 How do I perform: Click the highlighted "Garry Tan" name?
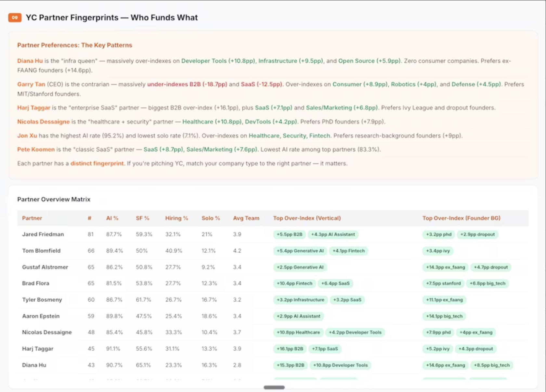[31, 84]
